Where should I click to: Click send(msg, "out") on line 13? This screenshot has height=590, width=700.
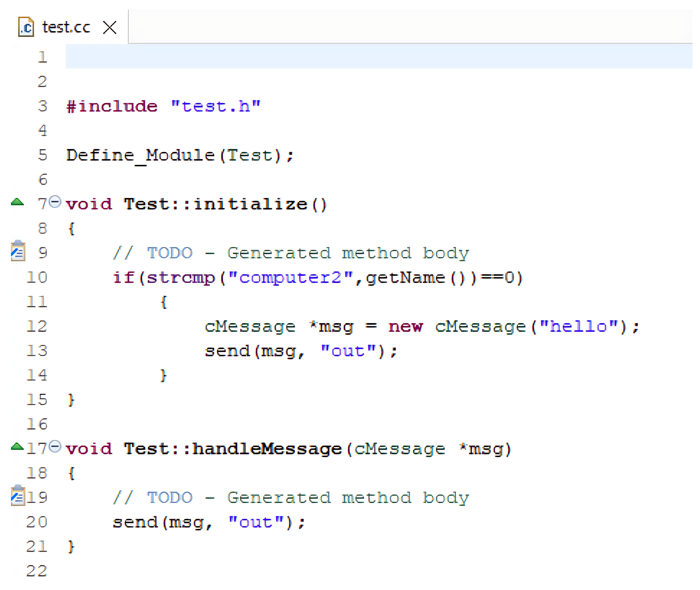301,352
